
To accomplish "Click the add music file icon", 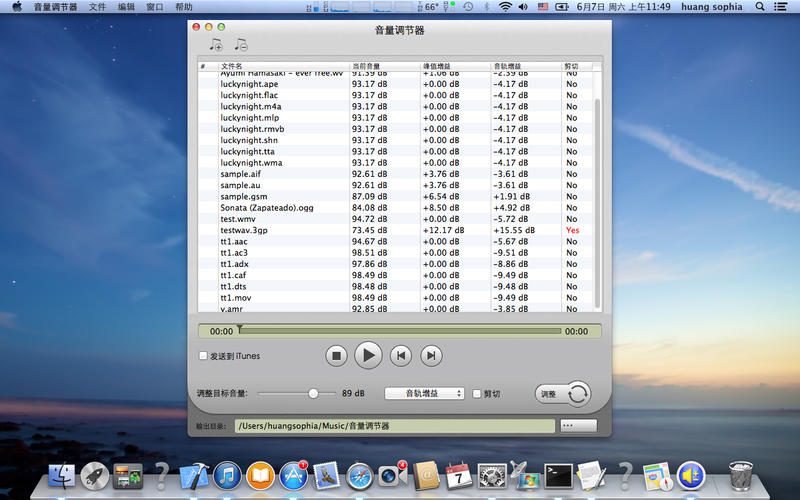I will point(215,45).
